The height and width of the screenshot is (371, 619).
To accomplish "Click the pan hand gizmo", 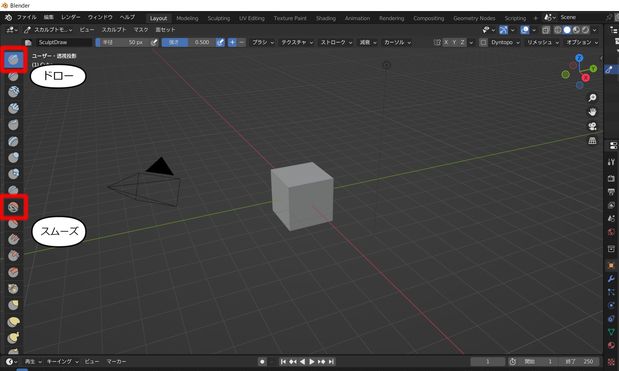I will tap(592, 112).
